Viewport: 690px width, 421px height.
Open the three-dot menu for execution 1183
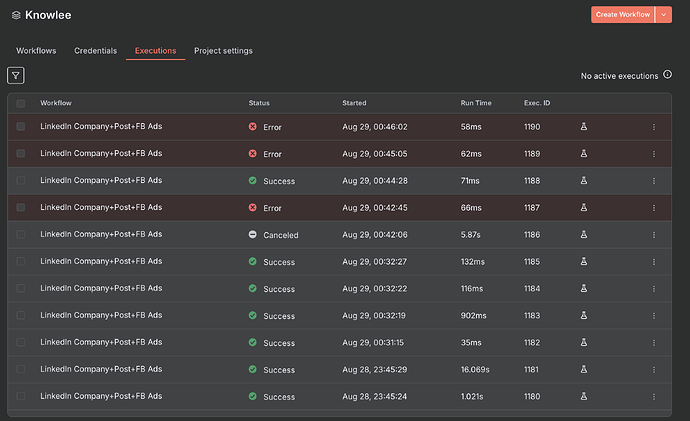[x=654, y=315]
